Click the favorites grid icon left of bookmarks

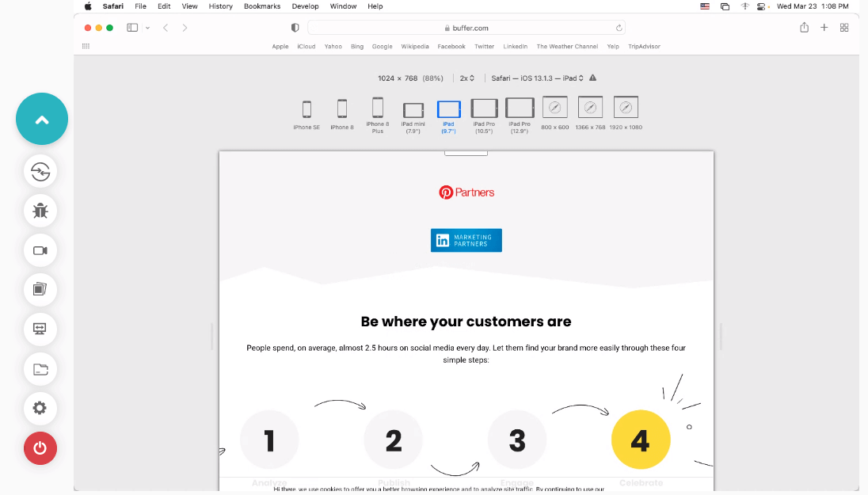click(x=86, y=46)
